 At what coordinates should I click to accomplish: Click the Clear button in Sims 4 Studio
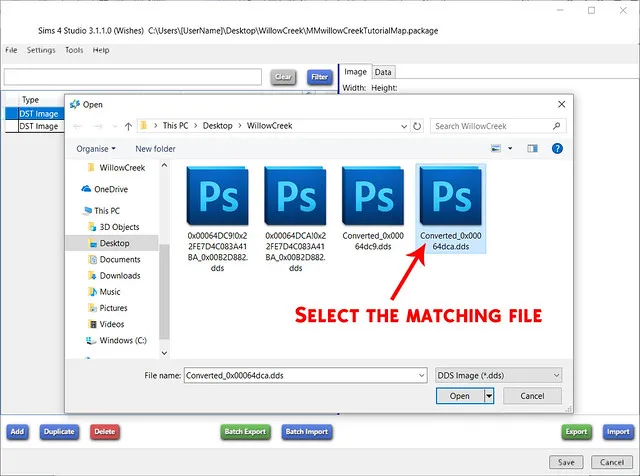coord(283,77)
